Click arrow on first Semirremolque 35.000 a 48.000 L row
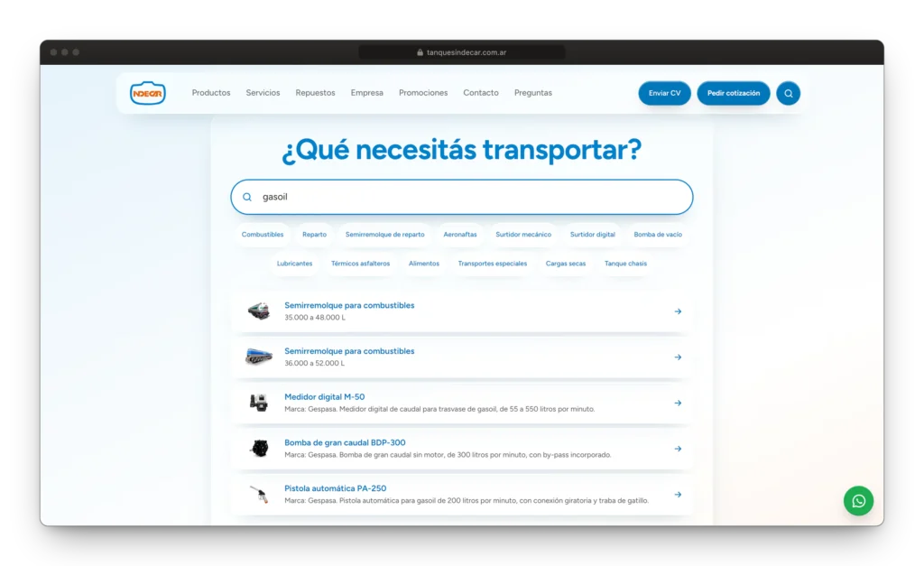The width and height of the screenshot is (924, 566). coord(678,311)
